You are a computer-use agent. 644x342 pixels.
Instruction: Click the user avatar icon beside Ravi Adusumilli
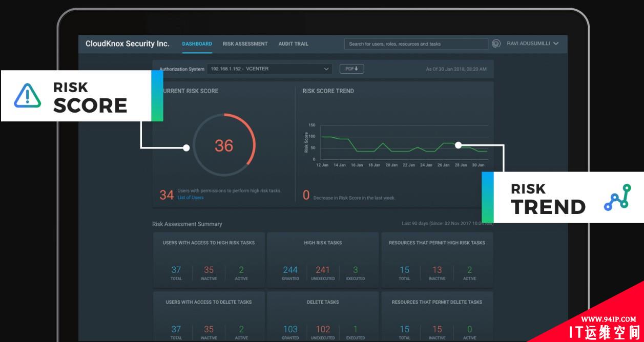tap(496, 44)
